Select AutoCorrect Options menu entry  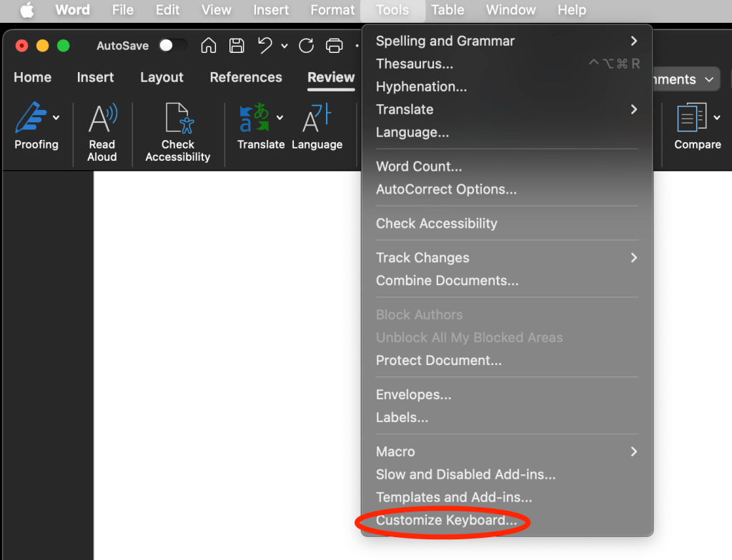coord(446,189)
